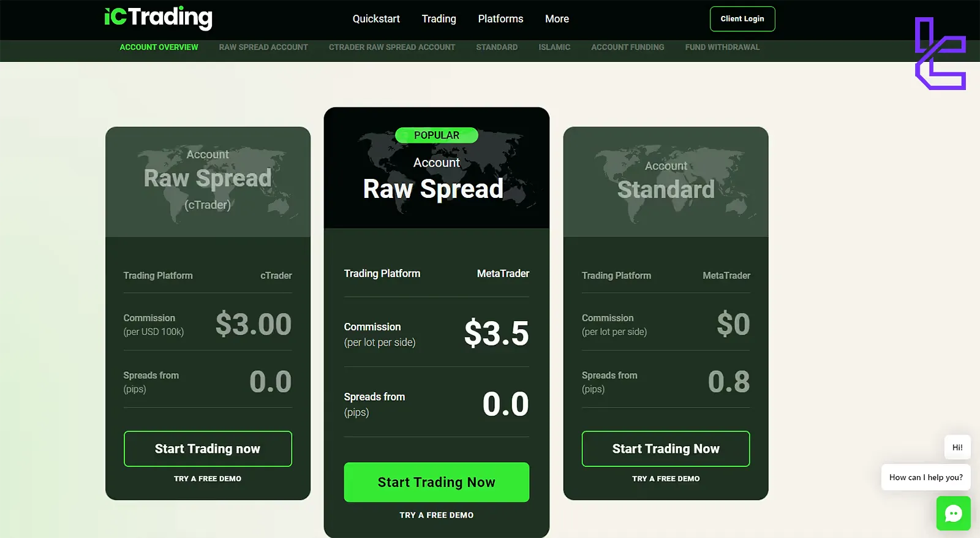Viewport: 980px width, 538px height.
Task: Open the Platforms menu
Action: (500, 19)
